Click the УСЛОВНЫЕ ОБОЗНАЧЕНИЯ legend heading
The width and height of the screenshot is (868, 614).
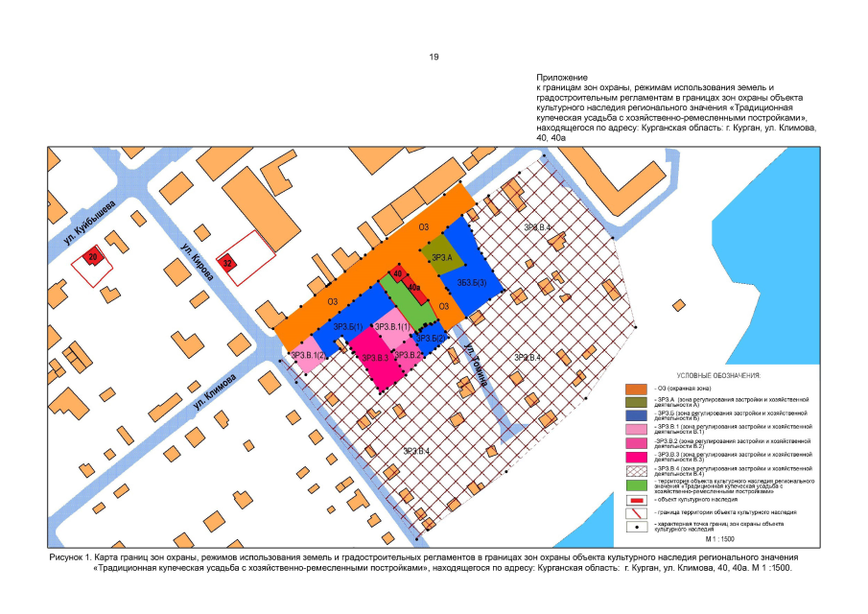tap(718, 375)
